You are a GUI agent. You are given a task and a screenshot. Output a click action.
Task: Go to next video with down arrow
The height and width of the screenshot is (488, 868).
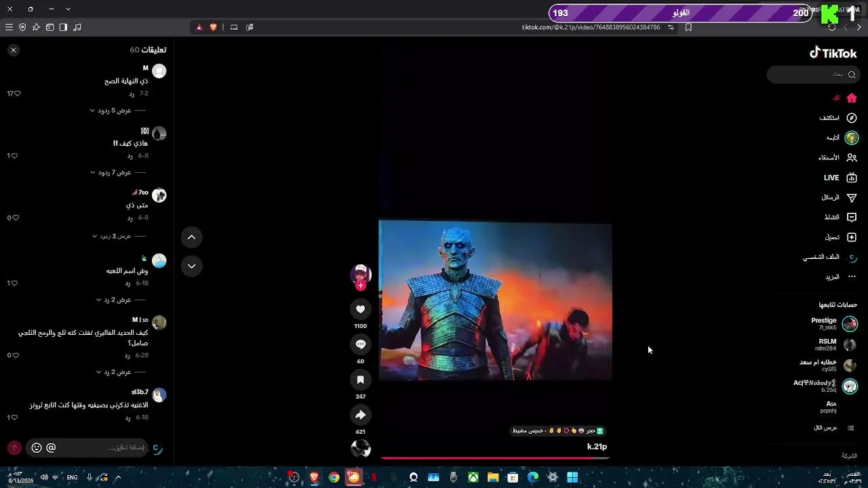(x=191, y=266)
